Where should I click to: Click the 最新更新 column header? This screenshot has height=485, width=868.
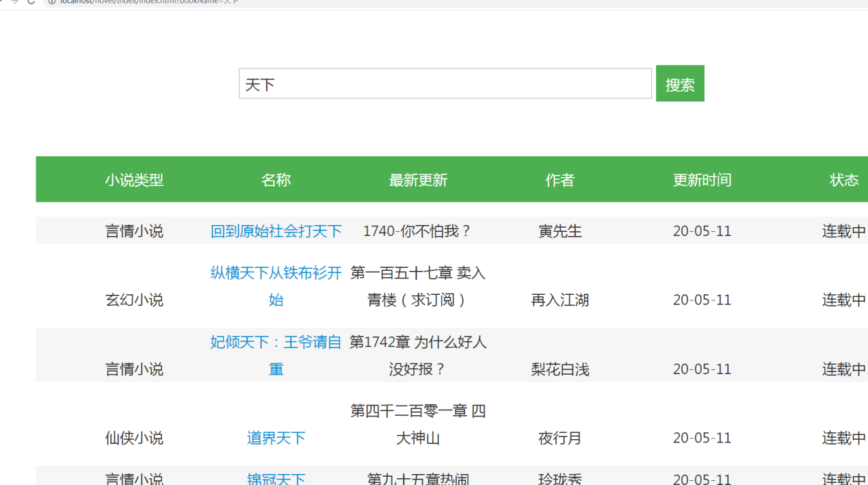[x=418, y=180]
